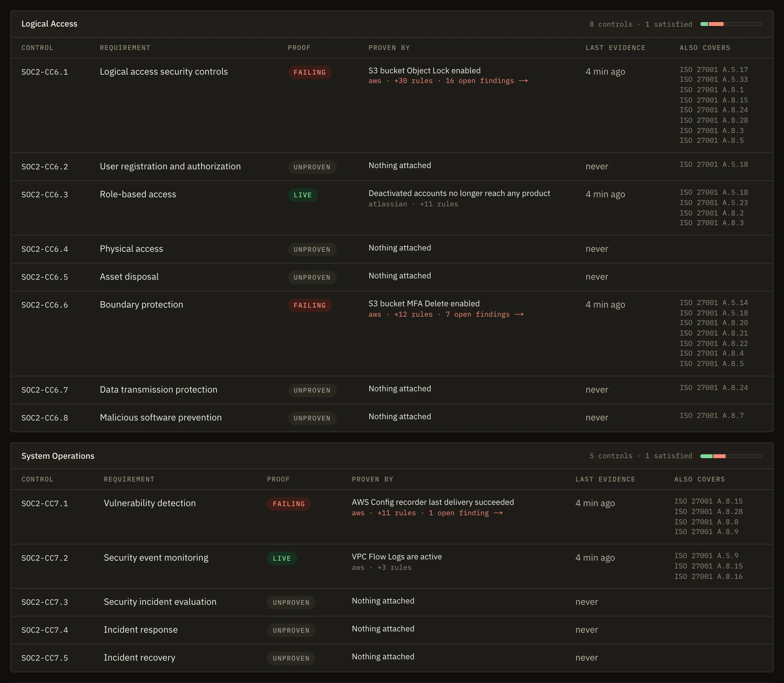This screenshot has width=784, height=683.
Task: Click the UNPROVEN badge for Asset disposal
Action: [312, 277]
